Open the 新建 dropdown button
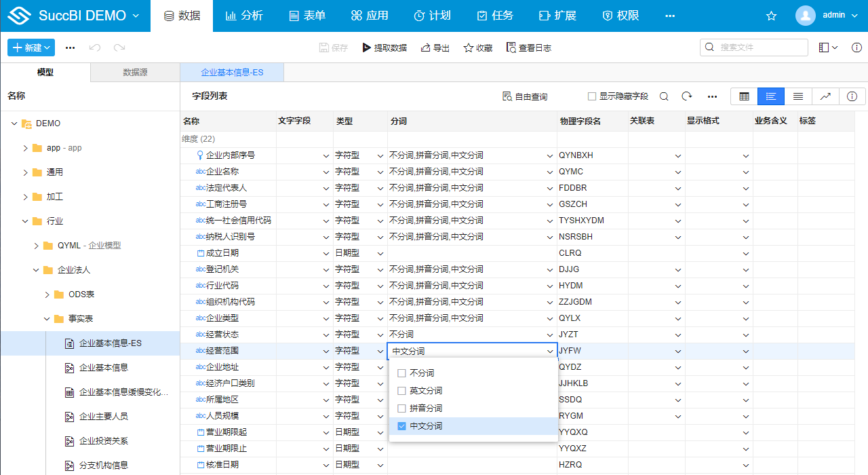Viewport: 868px width, 475px height. pos(31,47)
